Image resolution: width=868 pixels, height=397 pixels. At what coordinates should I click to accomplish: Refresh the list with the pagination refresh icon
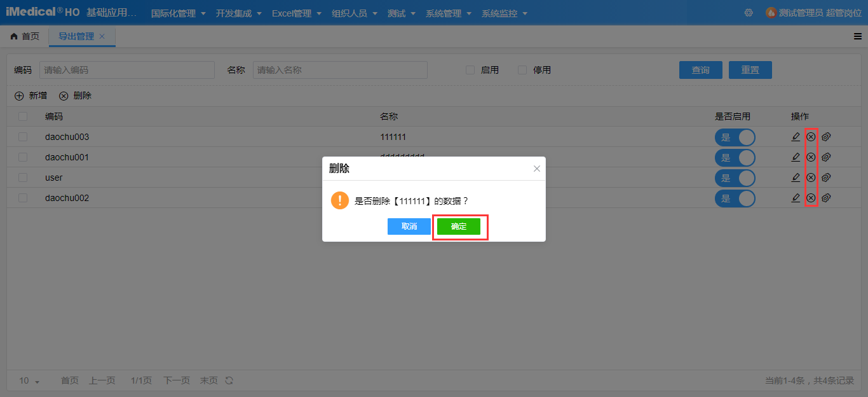coord(228,380)
